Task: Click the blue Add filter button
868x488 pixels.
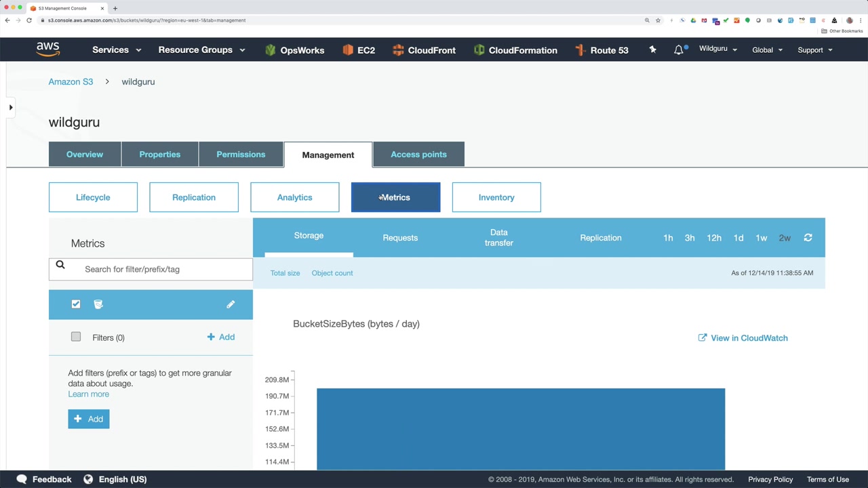Action: click(88, 419)
